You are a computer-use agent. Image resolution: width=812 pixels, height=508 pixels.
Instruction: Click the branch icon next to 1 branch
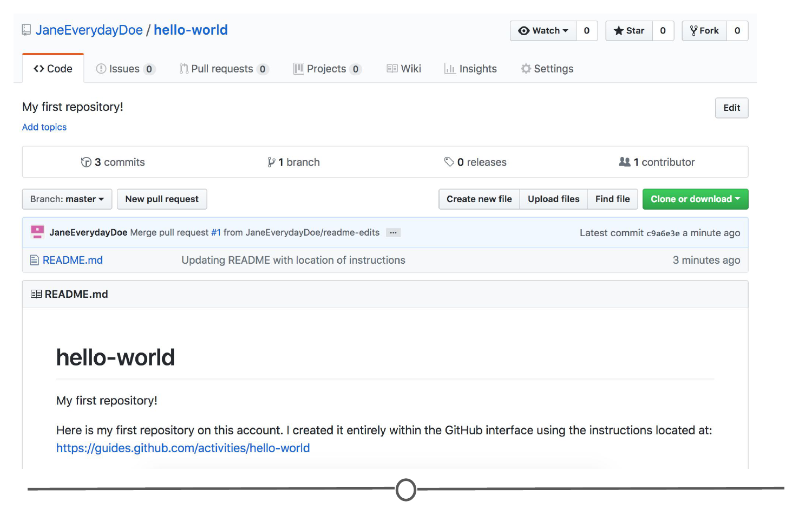tap(271, 162)
